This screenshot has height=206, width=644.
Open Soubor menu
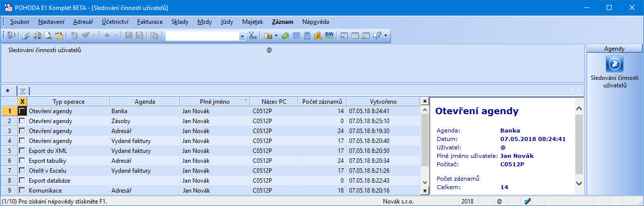[20, 22]
